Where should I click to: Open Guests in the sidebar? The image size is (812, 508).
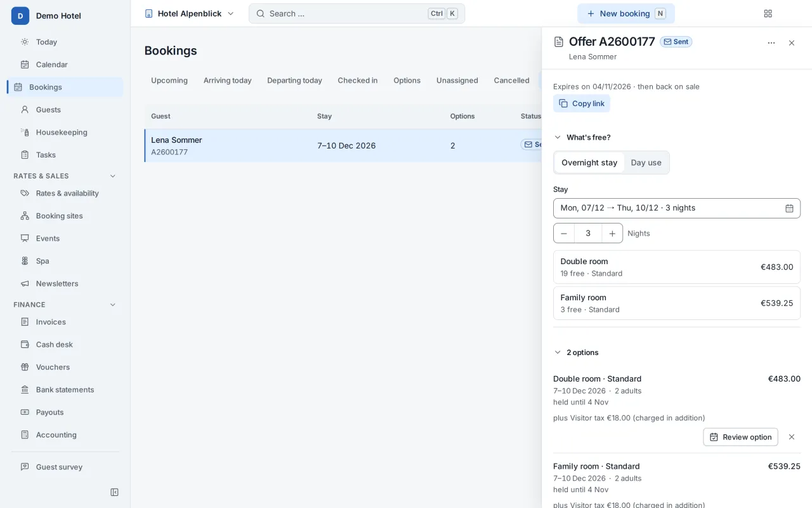tap(65, 109)
